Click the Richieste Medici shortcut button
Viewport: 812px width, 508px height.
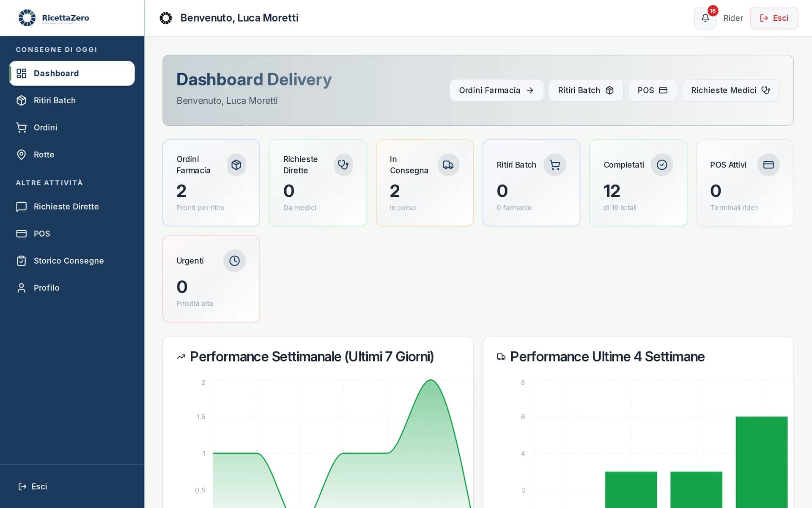coord(730,90)
